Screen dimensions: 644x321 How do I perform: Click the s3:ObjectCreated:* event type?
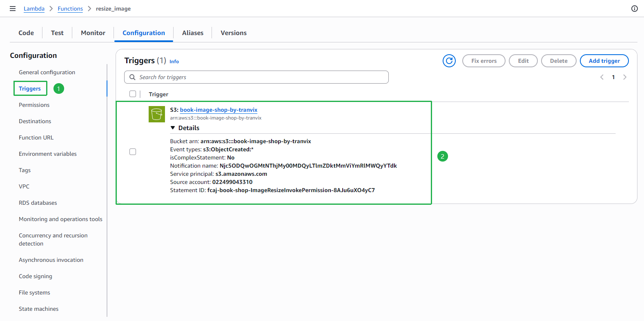(228, 149)
